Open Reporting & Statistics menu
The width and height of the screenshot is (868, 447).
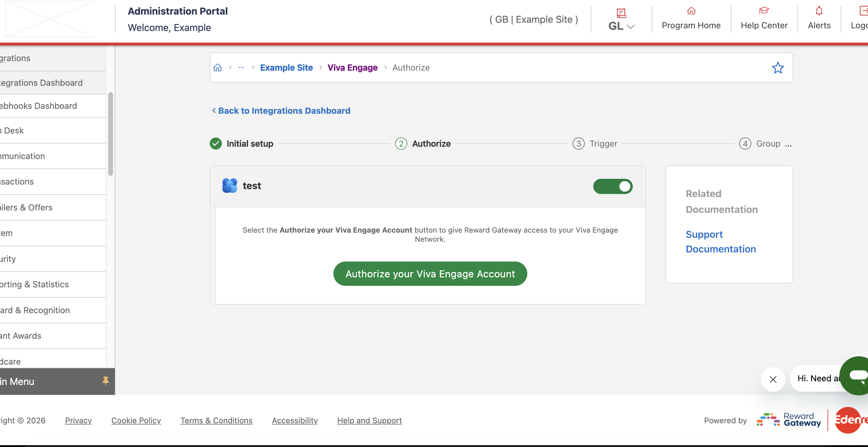[53, 284]
